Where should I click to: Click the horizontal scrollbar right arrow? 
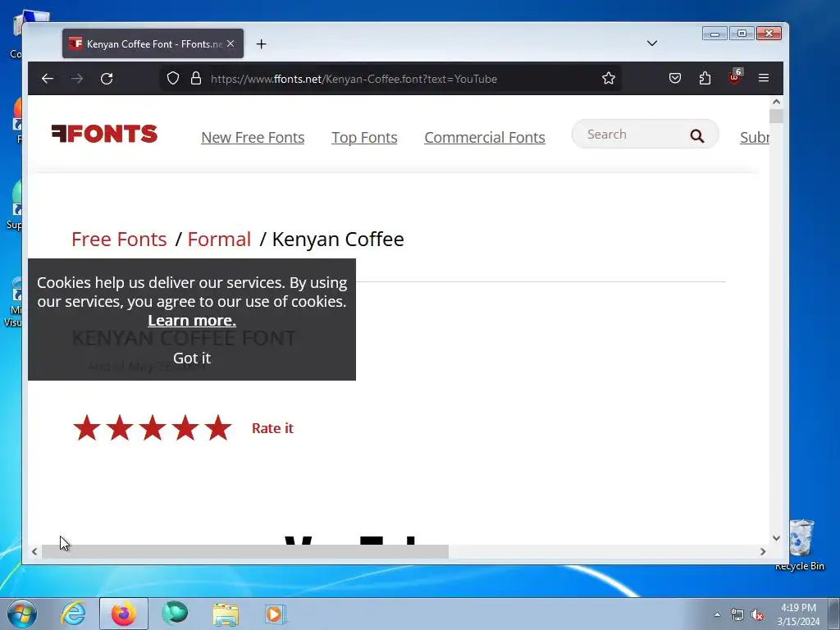[x=763, y=551]
